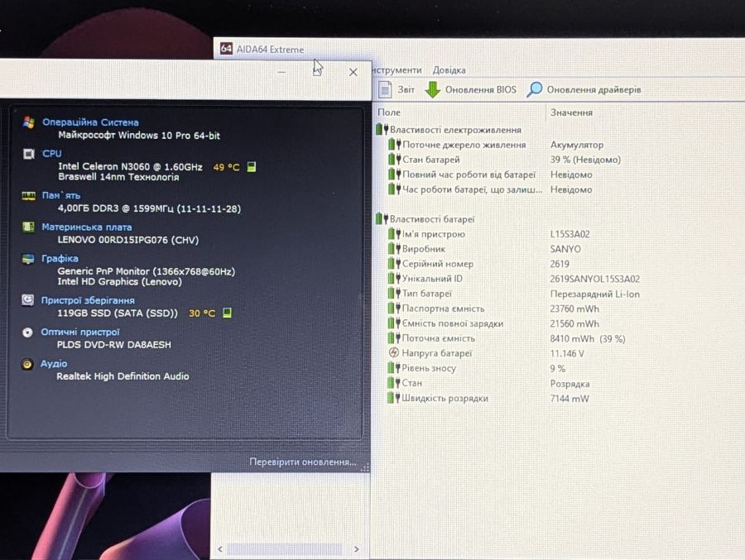Click the report document icon
Screen dimensions: 745x560
(x=385, y=89)
